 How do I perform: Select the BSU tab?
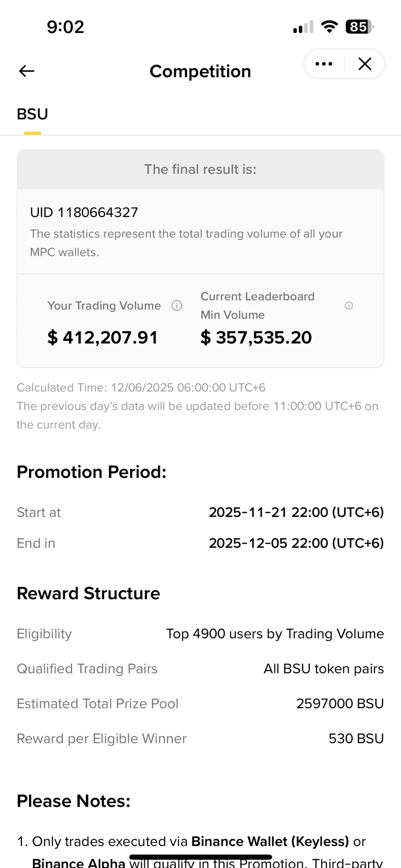click(32, 114)
